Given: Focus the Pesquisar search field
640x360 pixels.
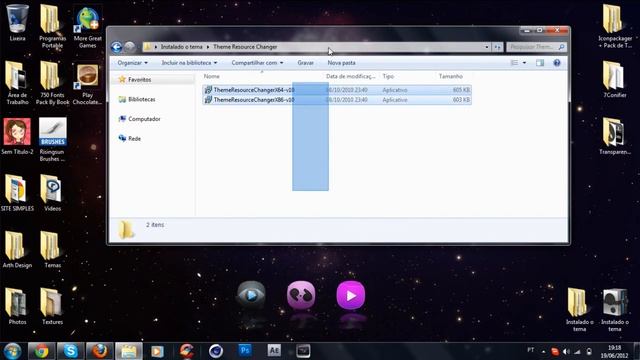Looking at the screenshot, I should (536, 47).
